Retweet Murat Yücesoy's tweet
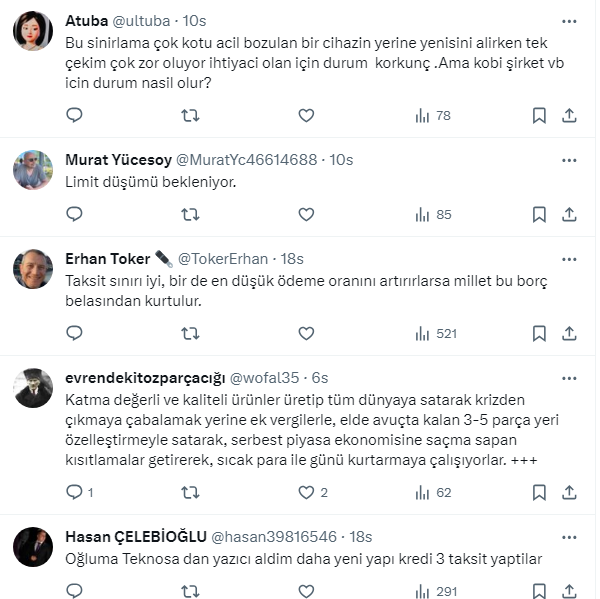The height and width of the screenshot is (599, 600). pyautogui.click(x=190, y=214)
